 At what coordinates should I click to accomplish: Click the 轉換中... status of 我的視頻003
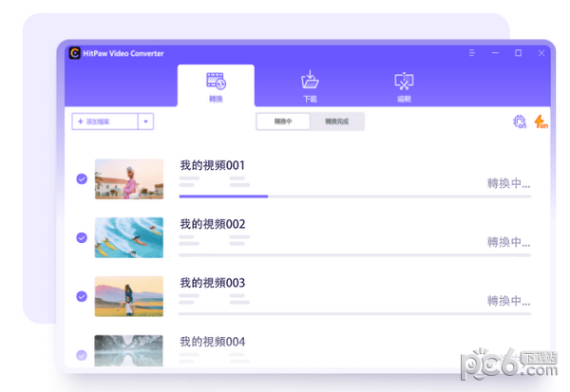[508, 301]
